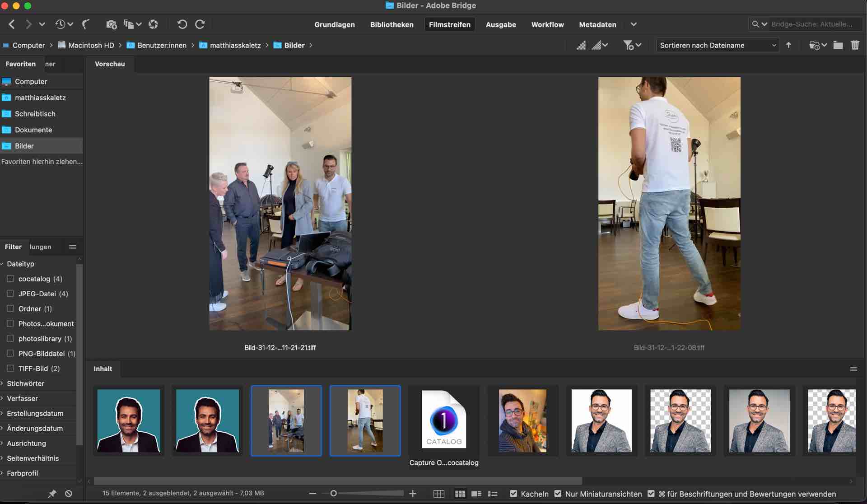The width and height of the screenshot is (867, 504).
Task: Switch to the Ausgabe workspace
Action: point(501,24)
